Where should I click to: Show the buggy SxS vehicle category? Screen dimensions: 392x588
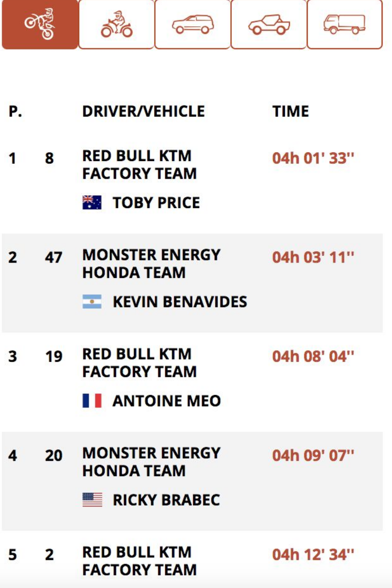point(269,24)
